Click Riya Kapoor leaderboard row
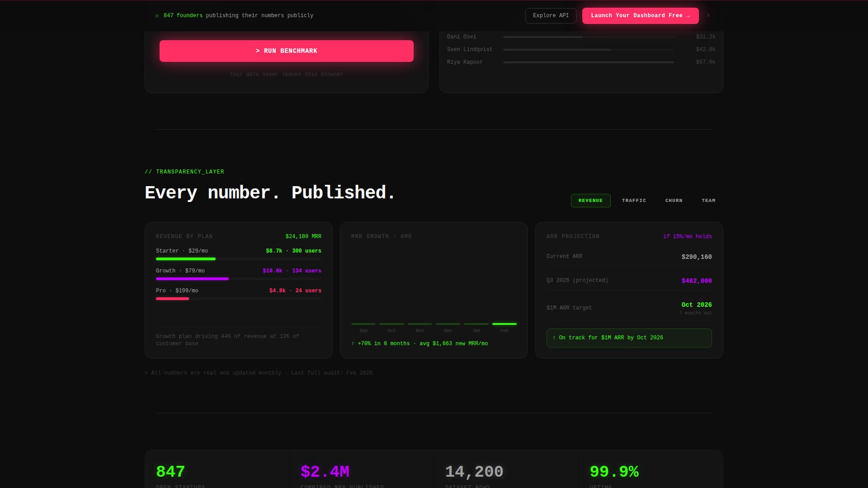The image size is (868, 488). click(581, 62)
